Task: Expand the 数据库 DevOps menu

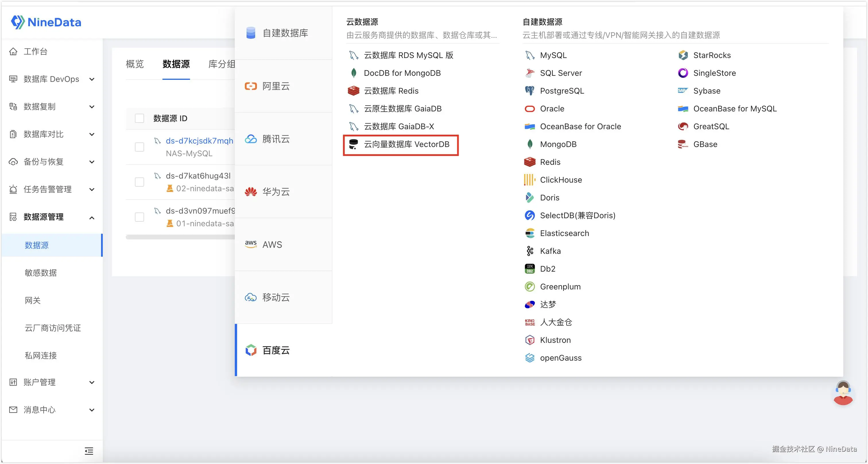Action: 51,79
